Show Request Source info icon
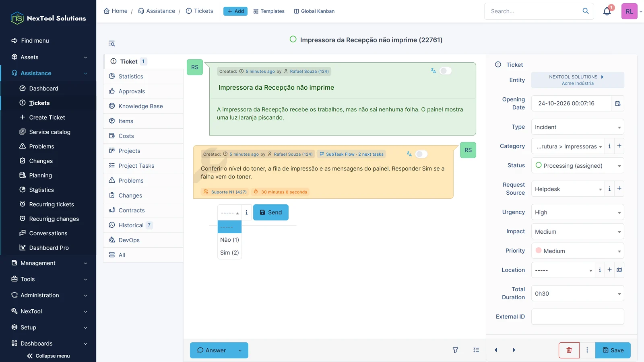 609,189
